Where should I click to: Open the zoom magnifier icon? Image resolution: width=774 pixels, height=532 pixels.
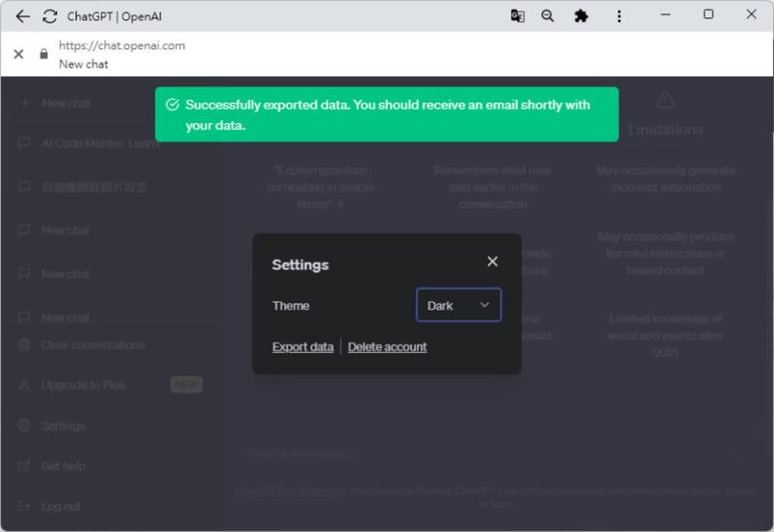[548, 16]
